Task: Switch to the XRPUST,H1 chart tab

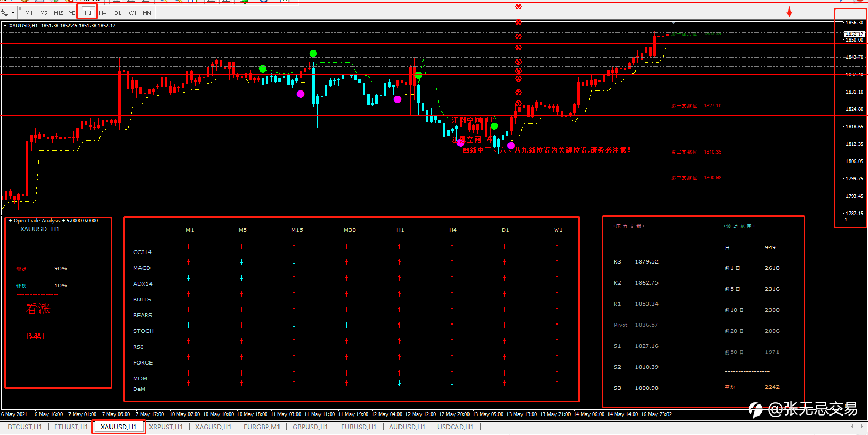Action: 166,427
